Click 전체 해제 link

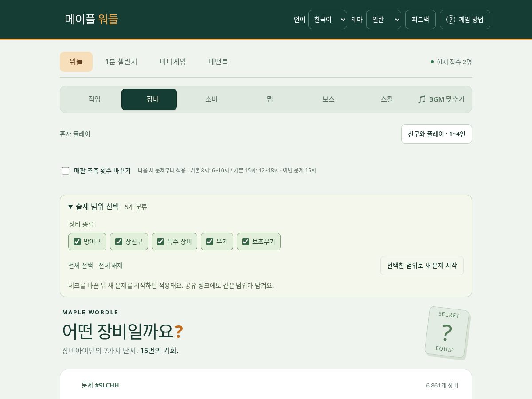click(110, 266)
